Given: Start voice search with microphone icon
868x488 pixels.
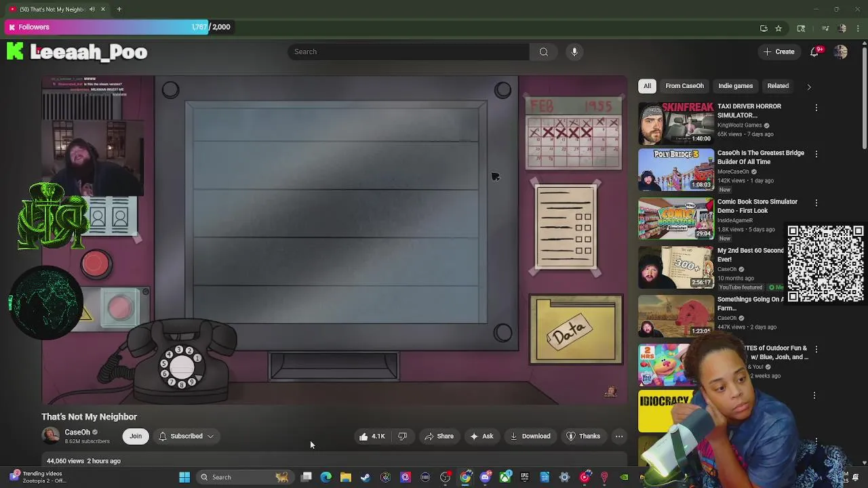Looking at the screenshot, I should (x=574, y=52).
